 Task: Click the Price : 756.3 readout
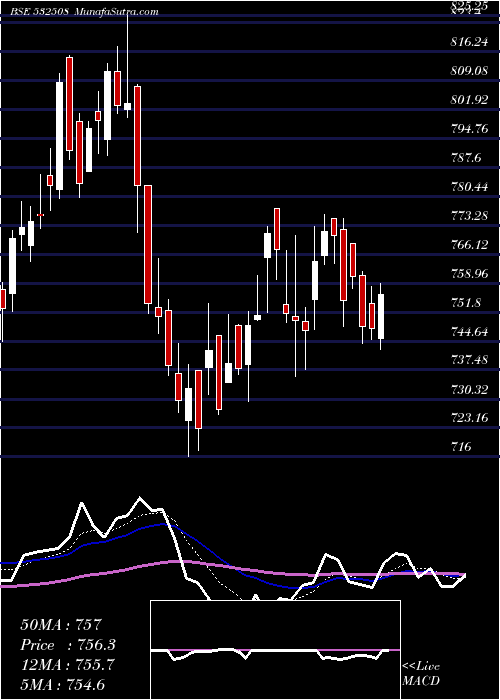click(68, 645)
